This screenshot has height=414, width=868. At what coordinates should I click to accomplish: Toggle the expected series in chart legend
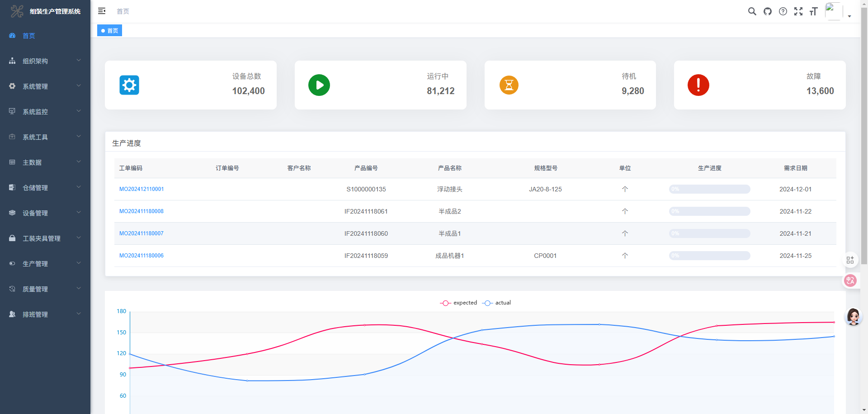(x=459, y=303)
